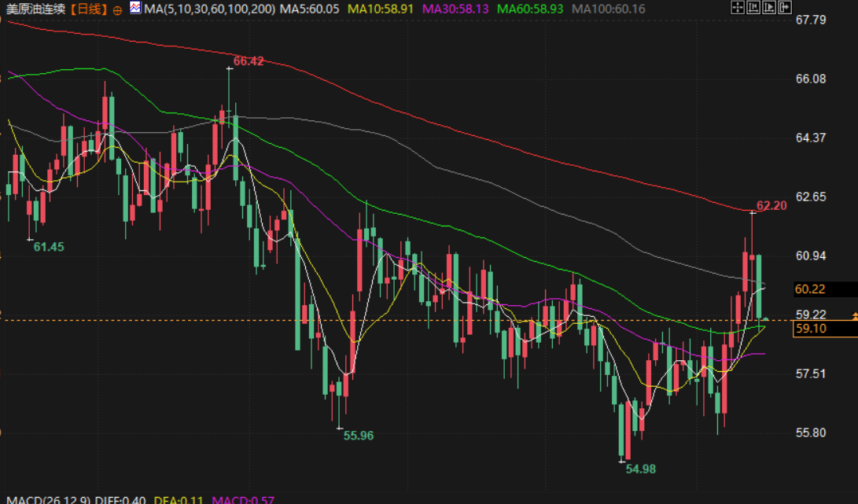
Task: Click the magenta MA30:58.13 value
Action: tap(455, 9)
